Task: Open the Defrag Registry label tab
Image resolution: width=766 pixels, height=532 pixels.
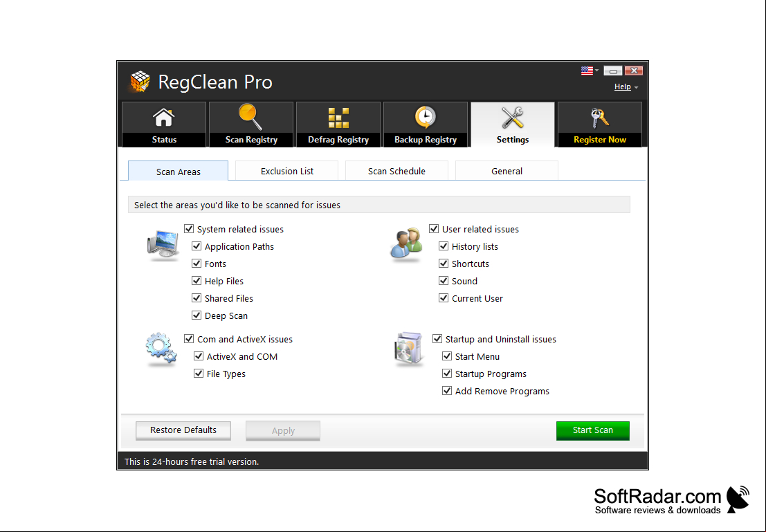Action: point(338,140)
